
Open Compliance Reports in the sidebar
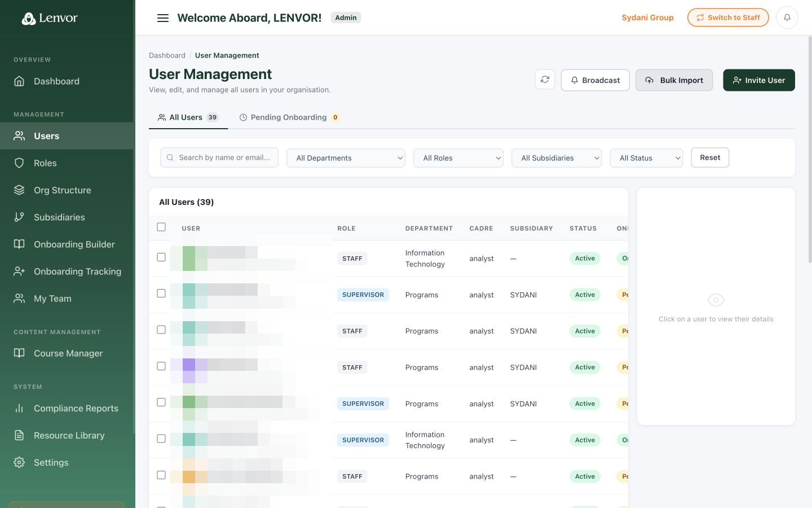tap(67, 408)
